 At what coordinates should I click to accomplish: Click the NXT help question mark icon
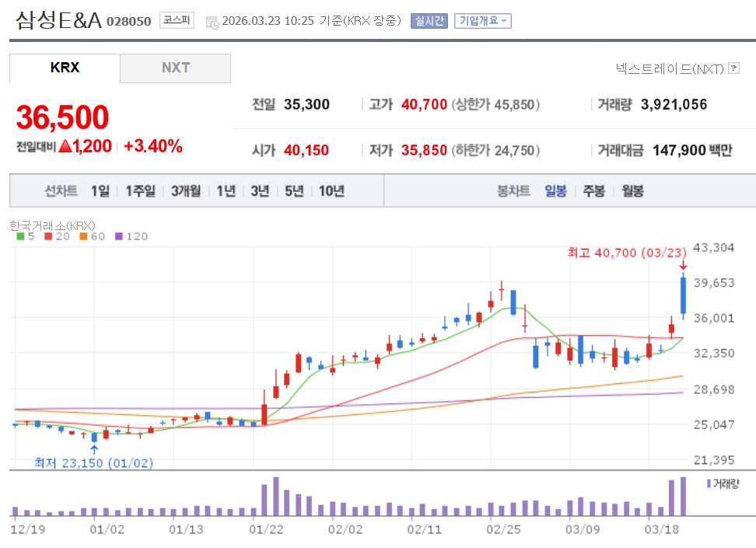pyautogui.click(x=733, y=68)
